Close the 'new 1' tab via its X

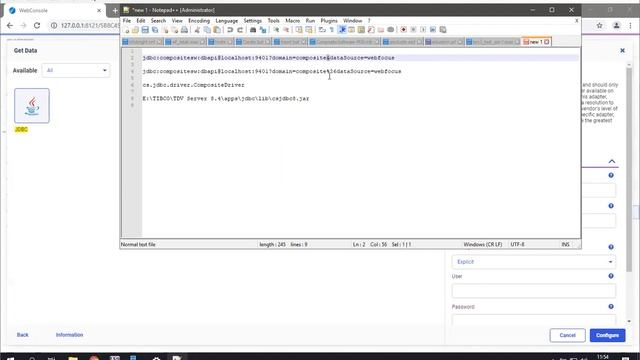(547, 42)
